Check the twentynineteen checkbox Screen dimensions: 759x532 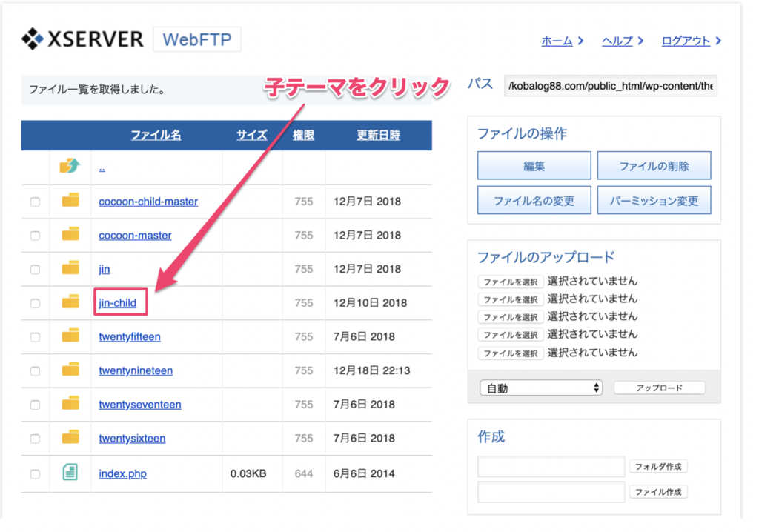[36, 371]
